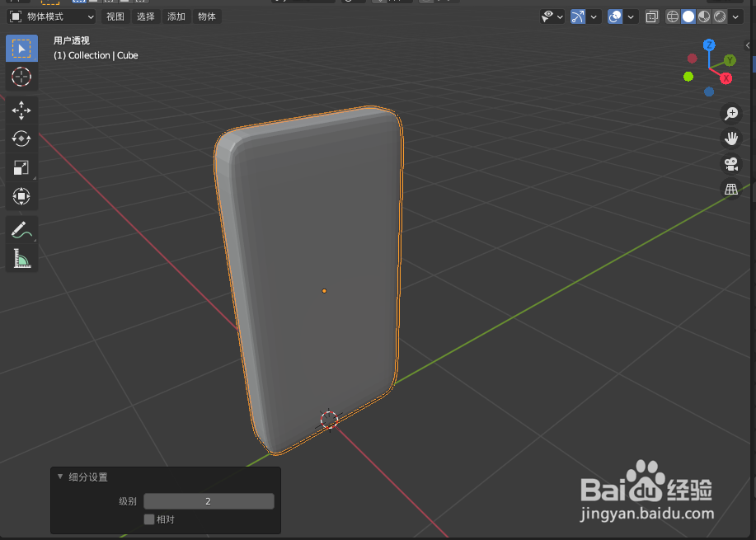Viewport: 756px width, 540px height.
Task: Toggle X-Ray mode in the header
Action: 651,16
